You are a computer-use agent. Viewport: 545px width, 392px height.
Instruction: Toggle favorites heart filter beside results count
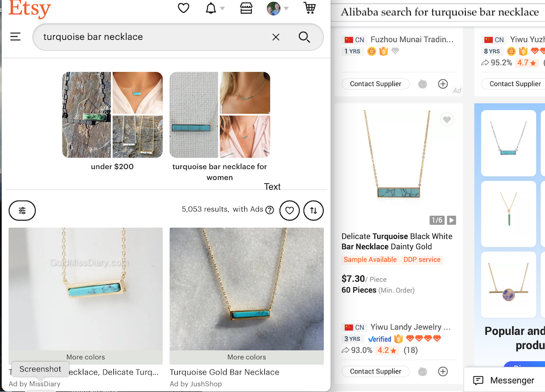click(289, 210)
